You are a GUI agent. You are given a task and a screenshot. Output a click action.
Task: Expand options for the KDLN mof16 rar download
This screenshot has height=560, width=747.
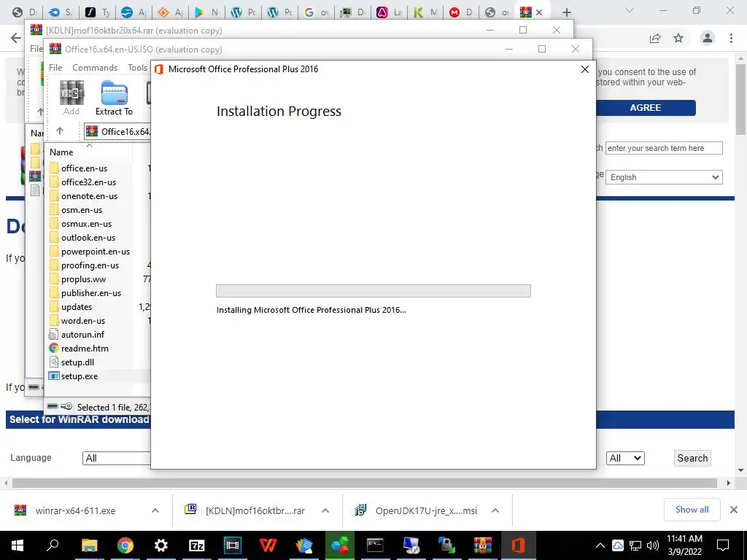pos(325,510)
